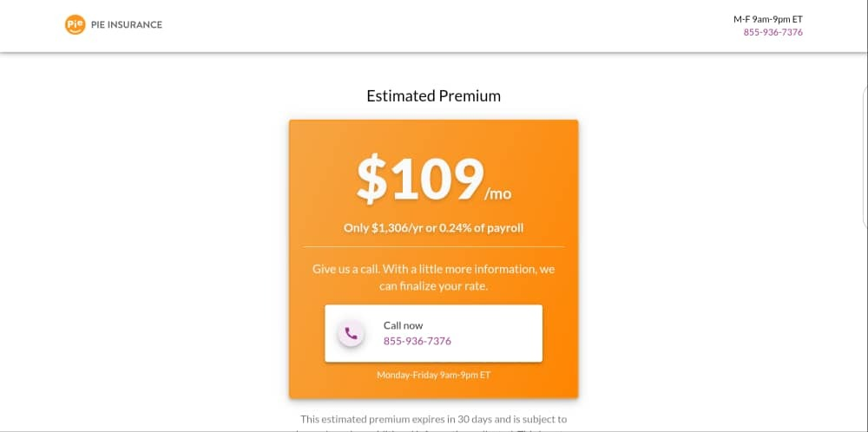Click the Pie orange circle logo
The image size is (868, 432).
[x=75, y=24]
